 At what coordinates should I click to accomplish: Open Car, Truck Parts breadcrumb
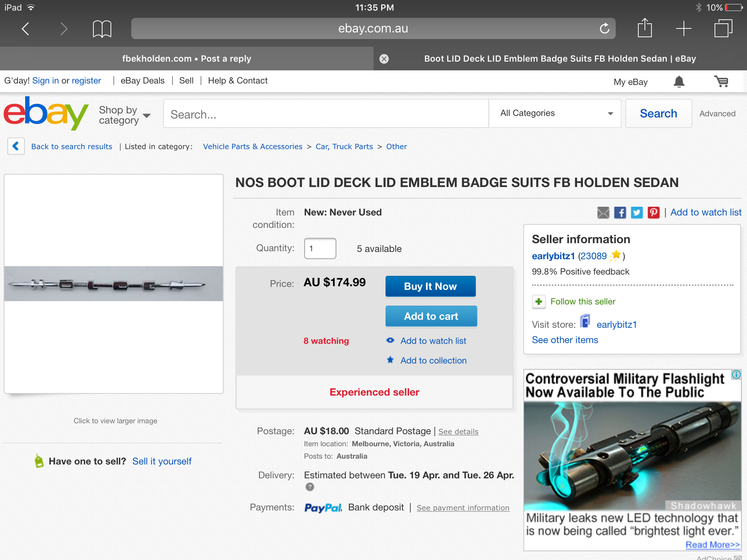pyautogui.click(x=344, y=147)
